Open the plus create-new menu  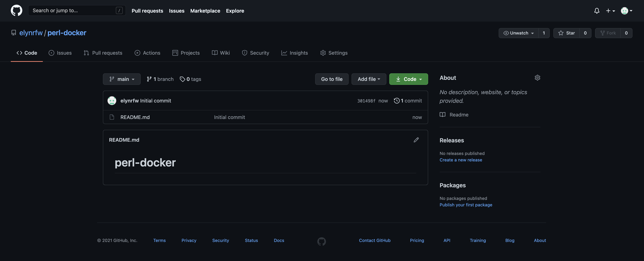[611, 11]
